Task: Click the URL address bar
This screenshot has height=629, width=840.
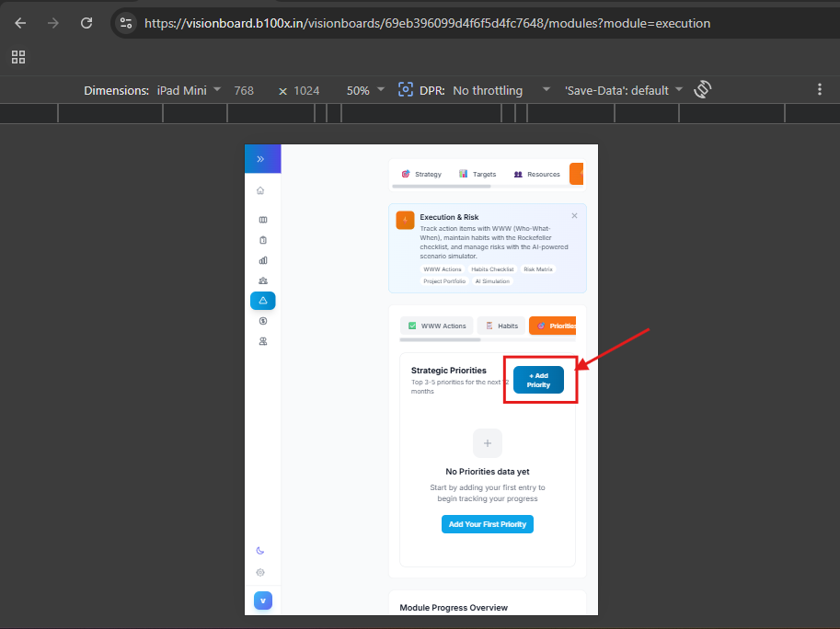Action: coord(427,23)
